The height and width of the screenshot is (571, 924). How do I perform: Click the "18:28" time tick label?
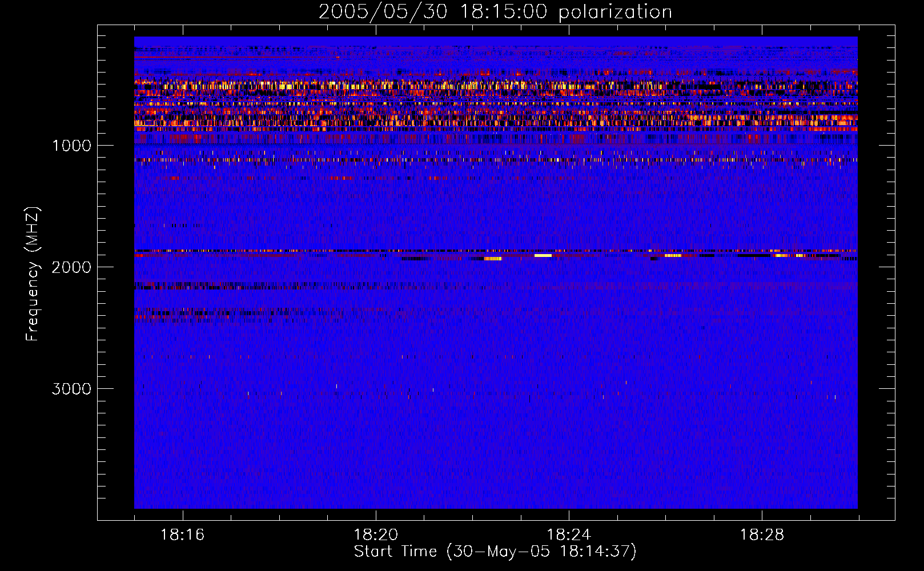point(762,535)
